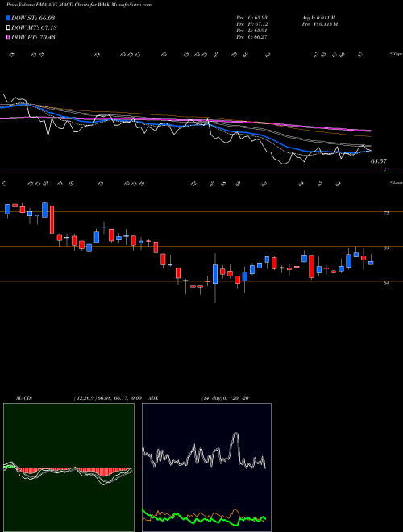Click the 68 price axis label
Viewport: 403px width, 532px height.
(x=386, y=248)
